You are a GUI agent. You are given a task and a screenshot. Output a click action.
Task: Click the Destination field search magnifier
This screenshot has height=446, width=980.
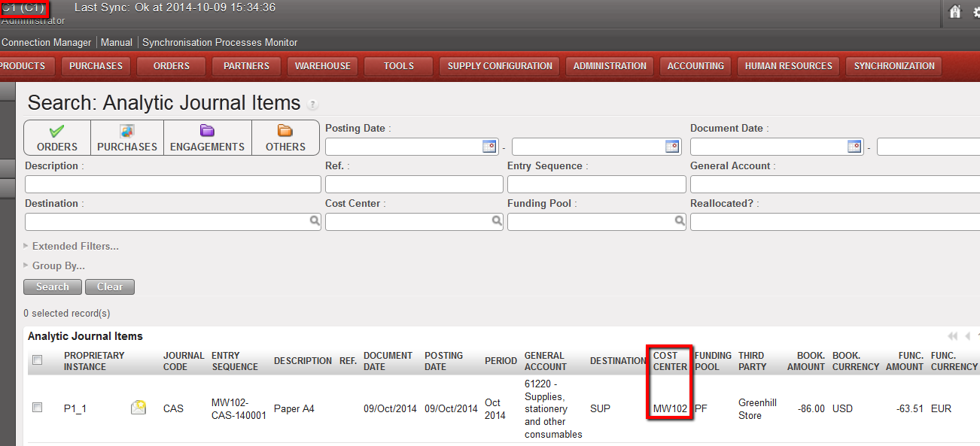314,222
